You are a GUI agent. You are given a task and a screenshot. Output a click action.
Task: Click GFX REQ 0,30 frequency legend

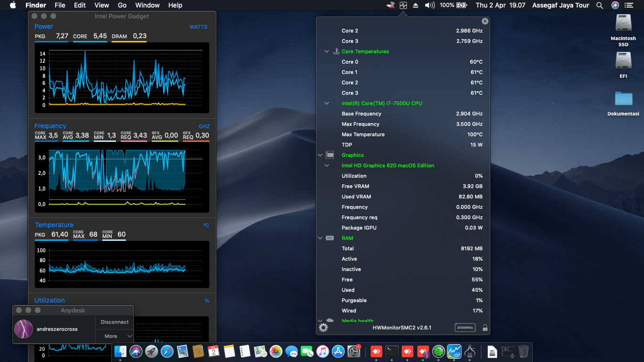pyautogui.click(x=196, y=136)
